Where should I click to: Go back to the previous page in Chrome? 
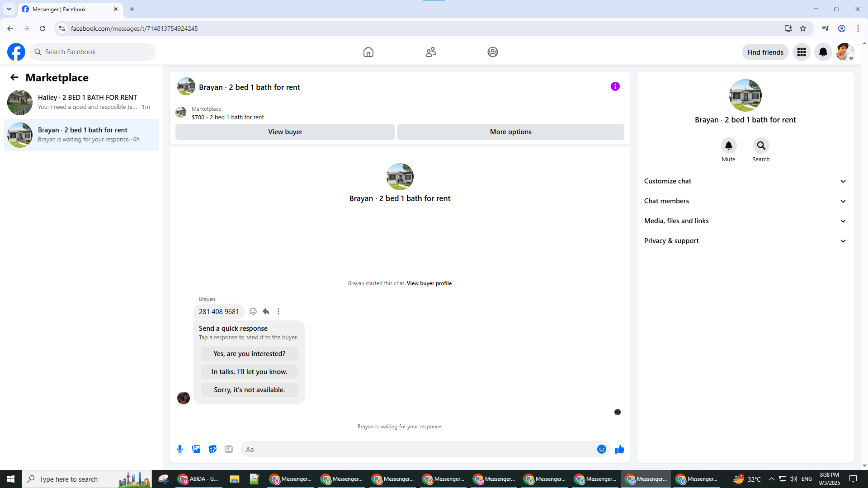coord(10,28)
